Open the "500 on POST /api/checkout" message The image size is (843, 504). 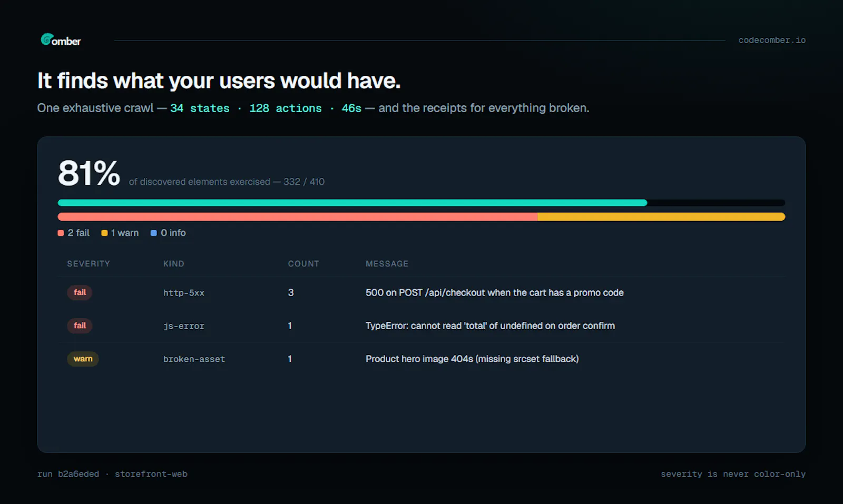[495, 292]
